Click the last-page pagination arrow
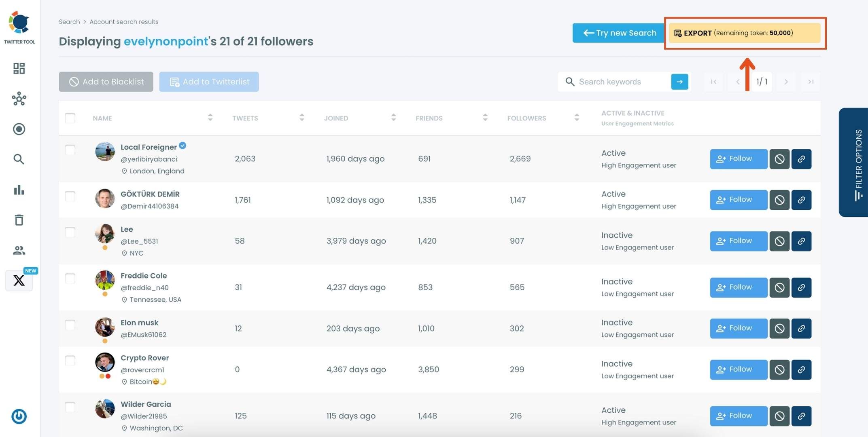This screenshot has width=868, height=437. tap(811, 82)
